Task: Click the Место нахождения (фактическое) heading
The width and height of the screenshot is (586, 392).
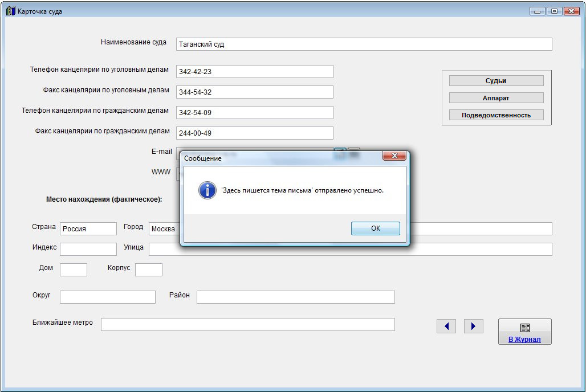Action: click(104, 199)
